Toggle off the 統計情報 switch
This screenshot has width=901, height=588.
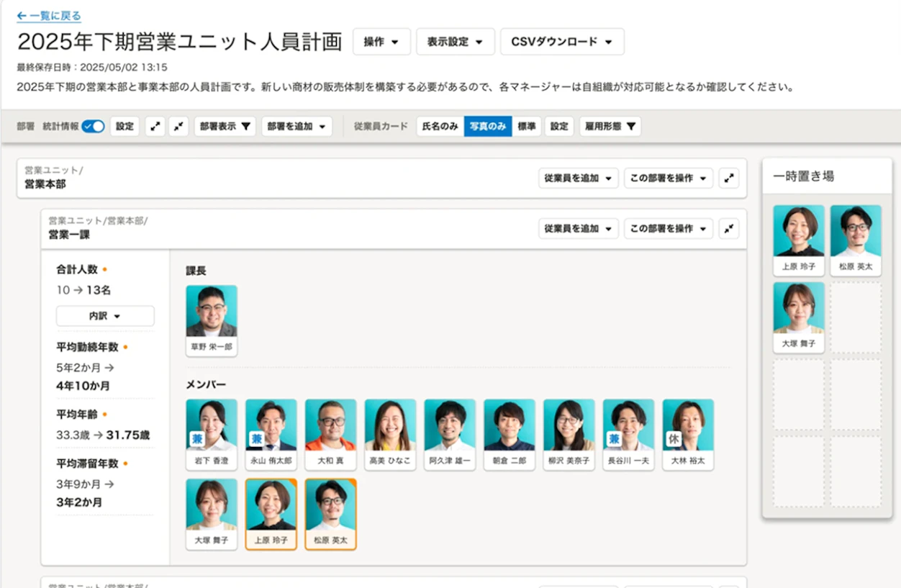point(93,125)
